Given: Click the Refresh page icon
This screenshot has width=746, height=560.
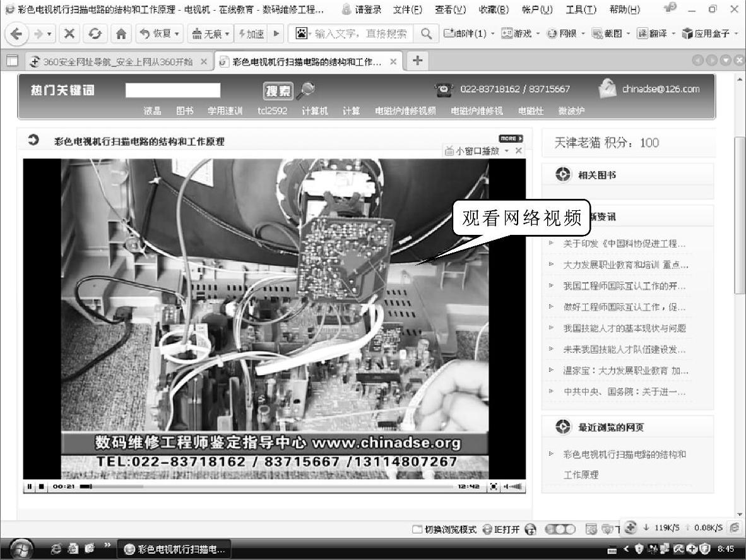Looking at the screenshot, I should coord(95,34).
